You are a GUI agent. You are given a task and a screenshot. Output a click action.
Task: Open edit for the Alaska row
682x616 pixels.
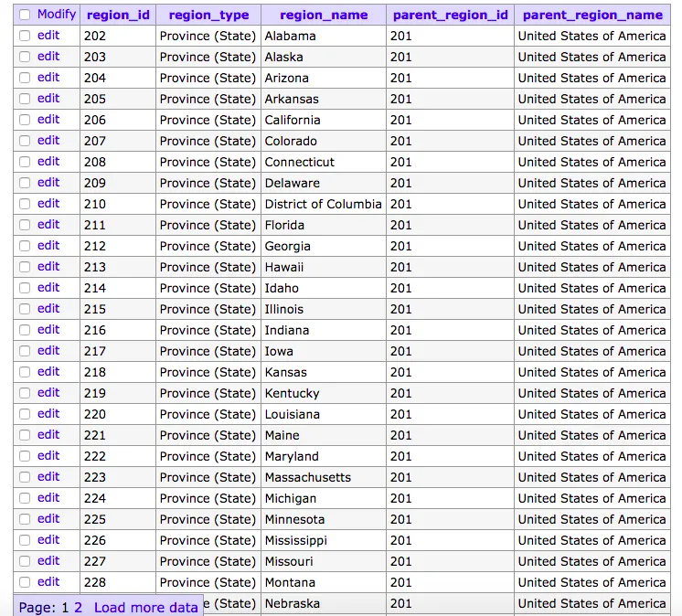pyautogui.click(x=48, y=57)
